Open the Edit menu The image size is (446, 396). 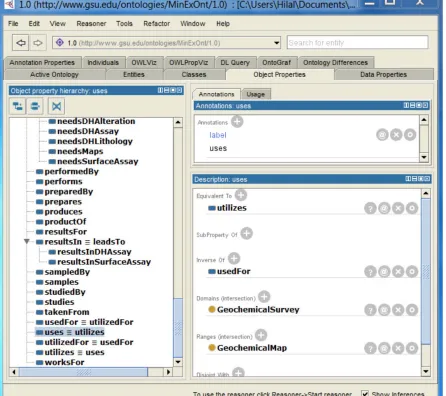(34, 24)
